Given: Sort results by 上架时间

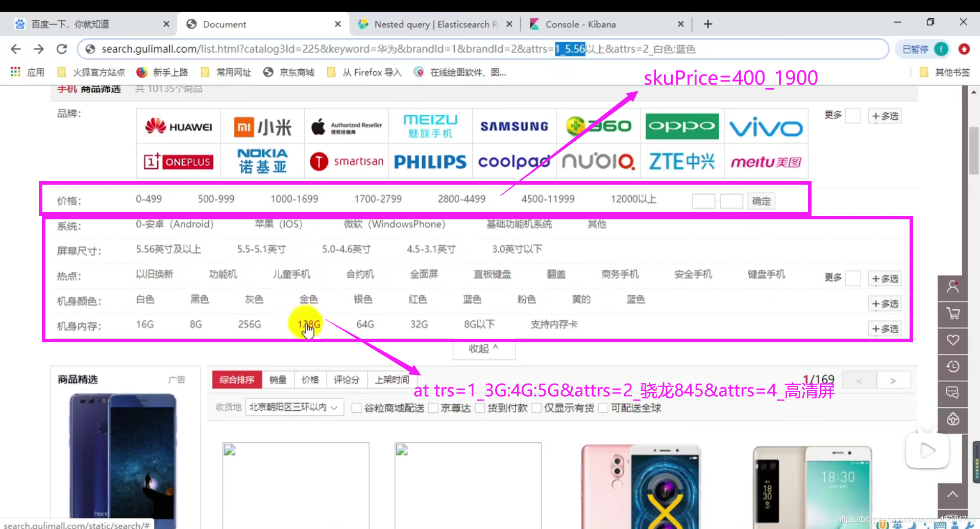Looking at the screenshot, I should [x=392, y=380].
